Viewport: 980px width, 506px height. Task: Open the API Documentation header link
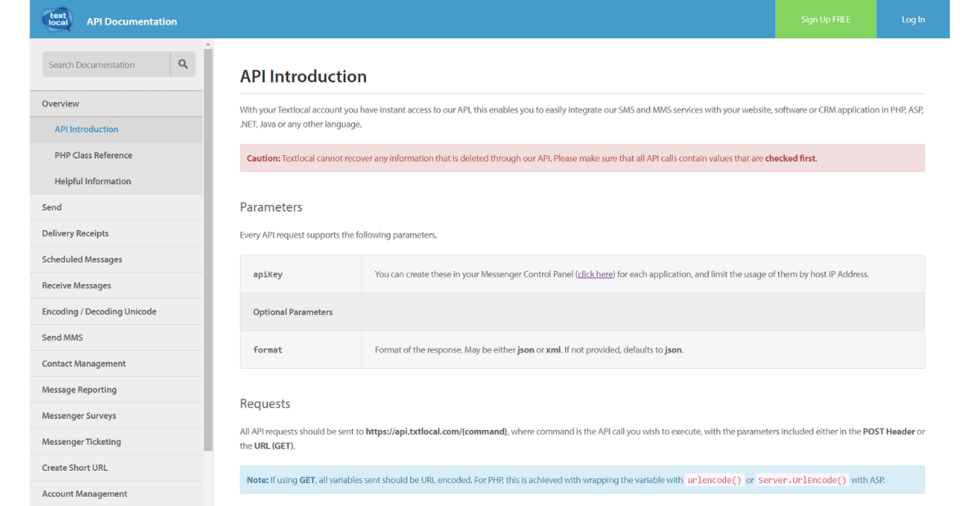pyautogui.click(x=131, y=21)
